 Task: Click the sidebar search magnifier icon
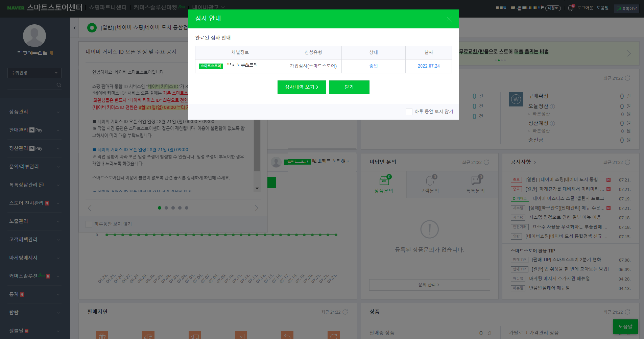59,85
